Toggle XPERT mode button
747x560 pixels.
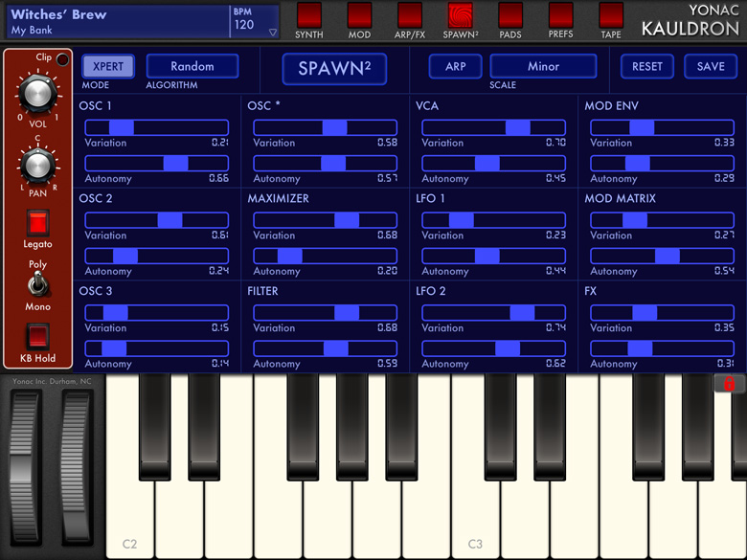tap(108, 66)
